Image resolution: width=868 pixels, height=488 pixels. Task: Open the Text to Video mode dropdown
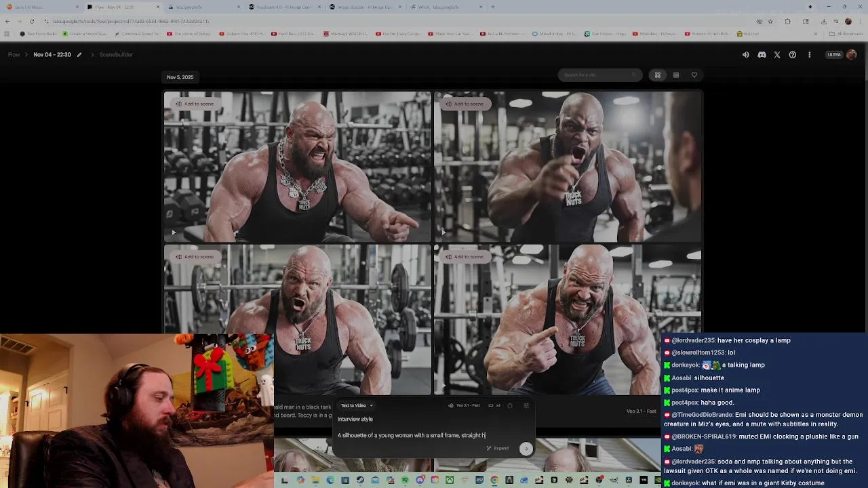click(357, 405)
